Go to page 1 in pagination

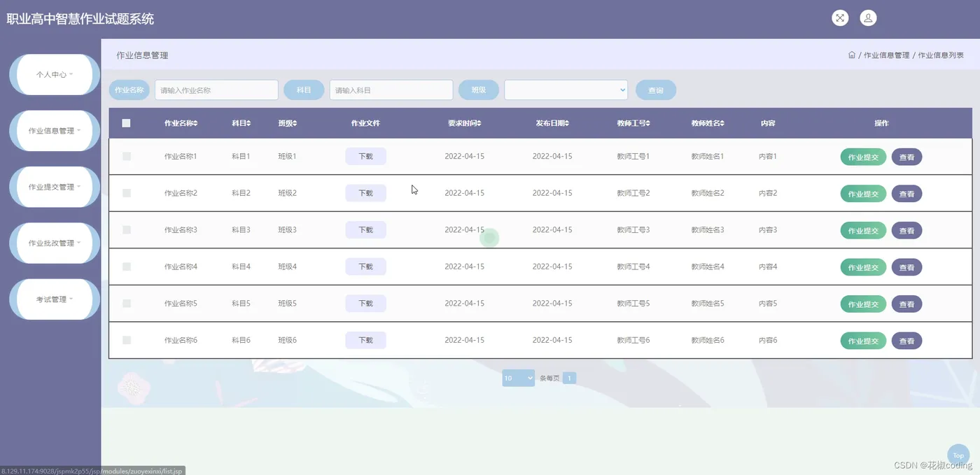569,378
